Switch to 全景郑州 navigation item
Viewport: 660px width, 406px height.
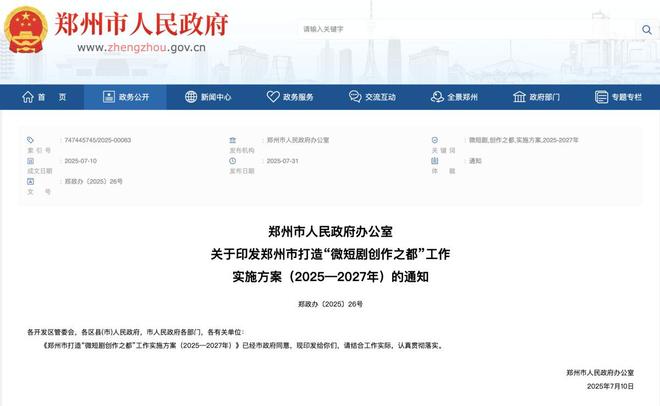click(x=454, y=97)
